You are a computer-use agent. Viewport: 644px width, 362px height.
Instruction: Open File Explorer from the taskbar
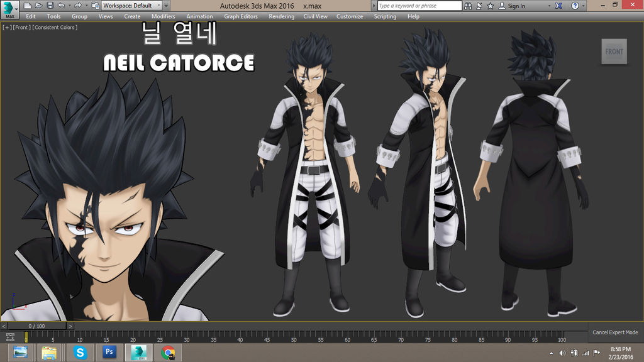pyautogui.click(x=49, y=353)
